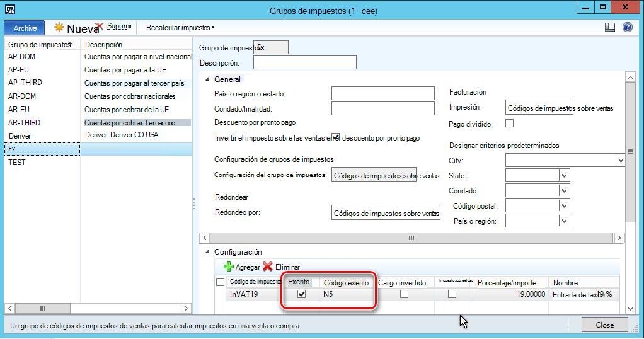Toggle the Pago dividido checkbox
Image resolution: width=644 pixels, height=339 pixels.
pos(509,124)
